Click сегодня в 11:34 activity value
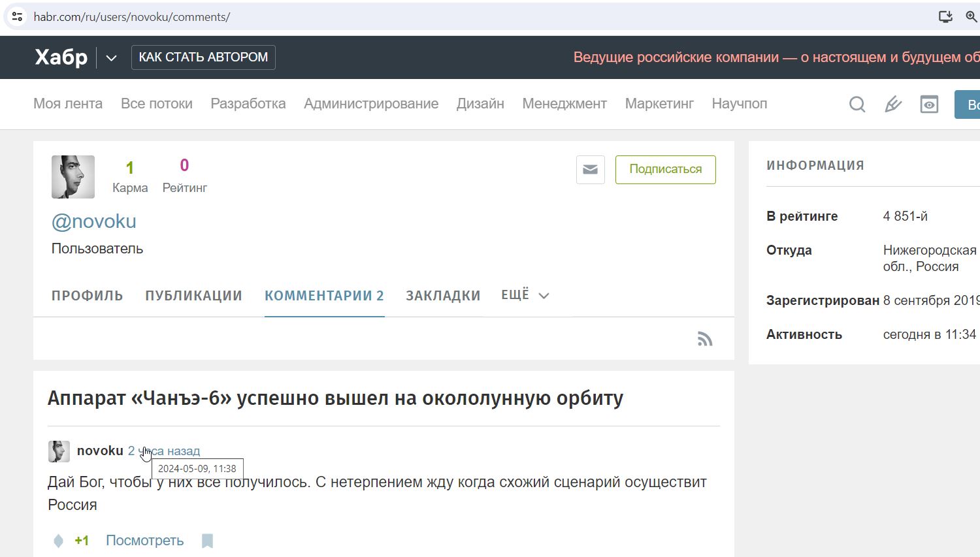This screenshot has height=557, width=980. 930,334
